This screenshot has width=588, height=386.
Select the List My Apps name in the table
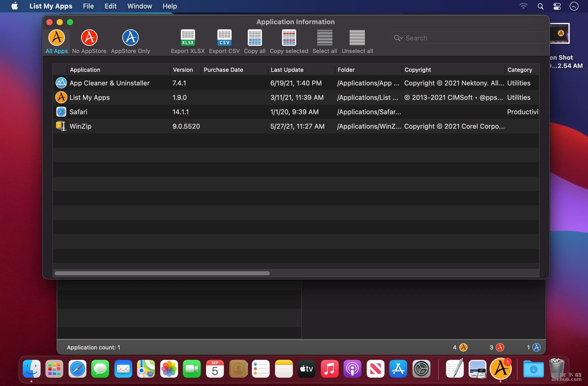click(x=90, y=97)
